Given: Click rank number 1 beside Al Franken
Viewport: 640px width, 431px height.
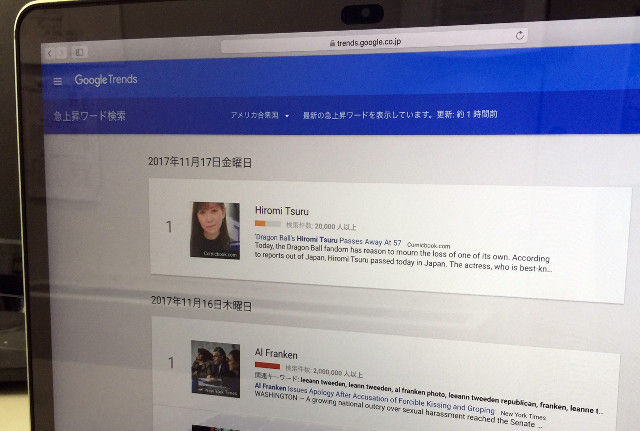Looking at the screenshot, I should pyautogui.click(x=171, y=362).
